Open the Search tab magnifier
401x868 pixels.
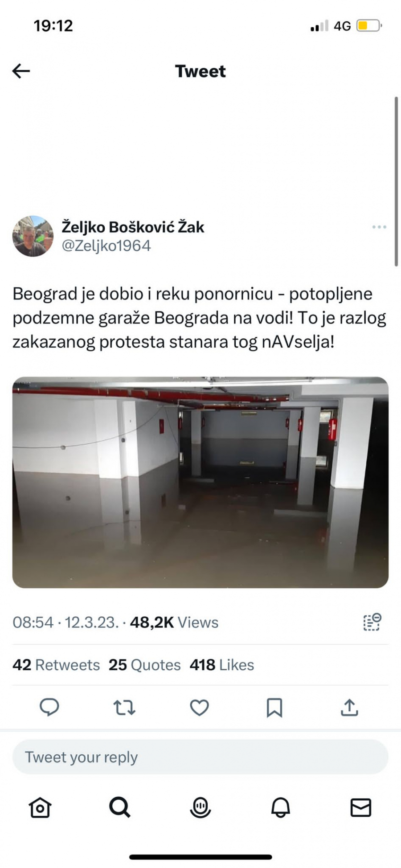tap(120, 807)
